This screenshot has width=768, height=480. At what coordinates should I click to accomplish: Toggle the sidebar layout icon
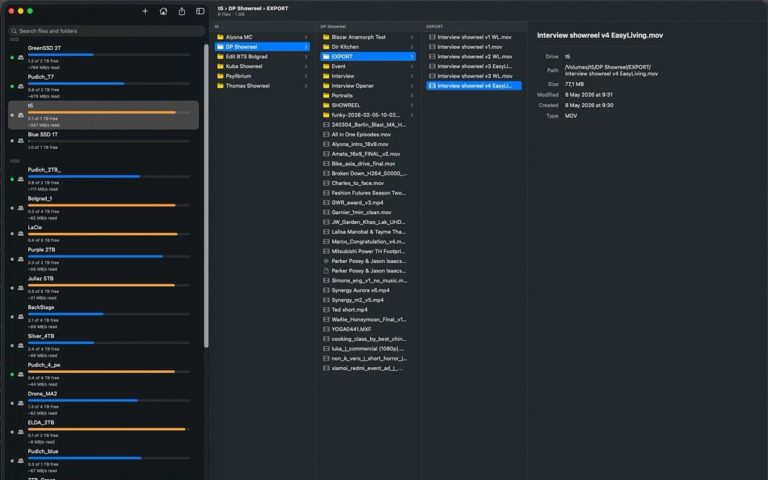(200, 11)
